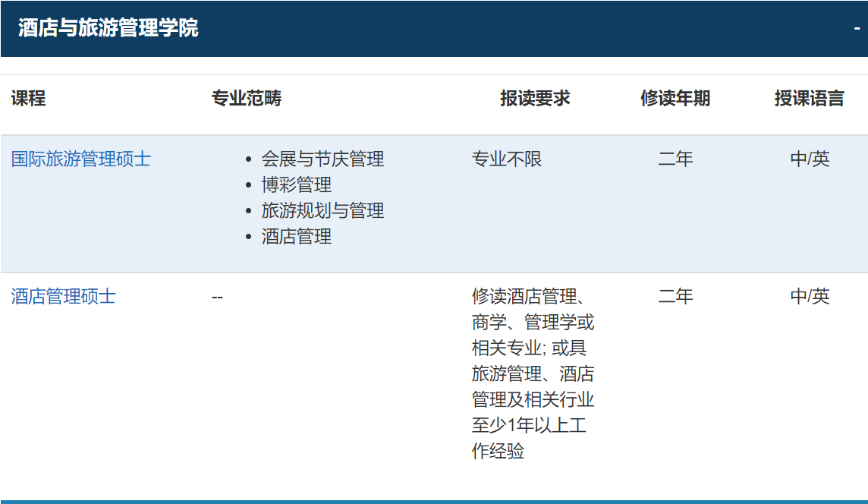Click the 专业不限 requirement cell
This screenshot has width=868, height=504.
coord(507,159)
